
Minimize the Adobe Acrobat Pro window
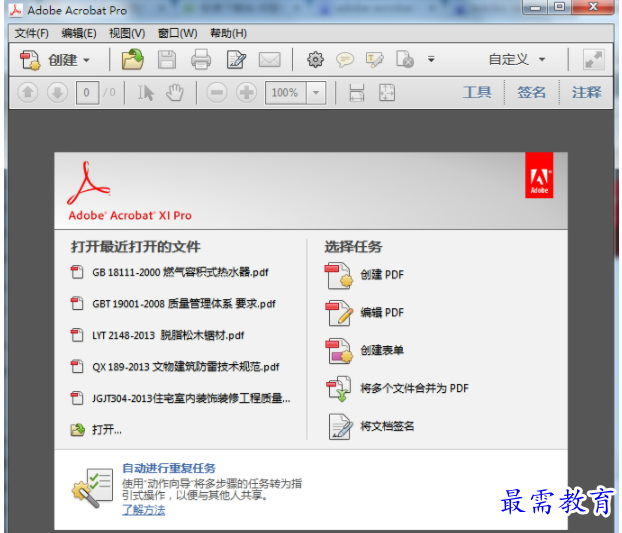click(536, 7)
